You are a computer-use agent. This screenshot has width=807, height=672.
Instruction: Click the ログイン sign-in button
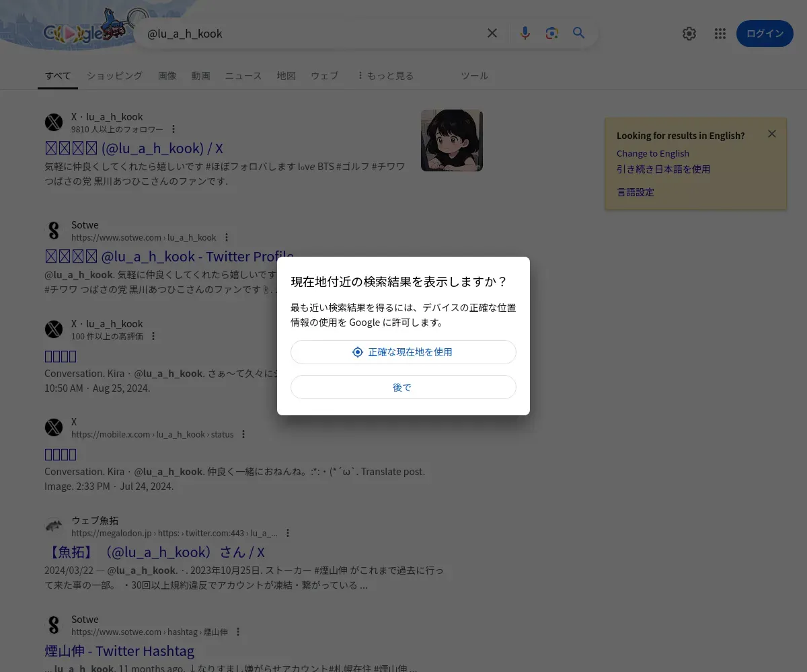765,34
